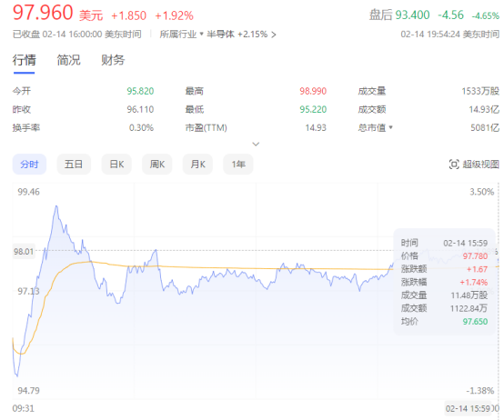Click the -1.38% percent axis label
This screenshot has width=504, height=420.
coord(480,391)
